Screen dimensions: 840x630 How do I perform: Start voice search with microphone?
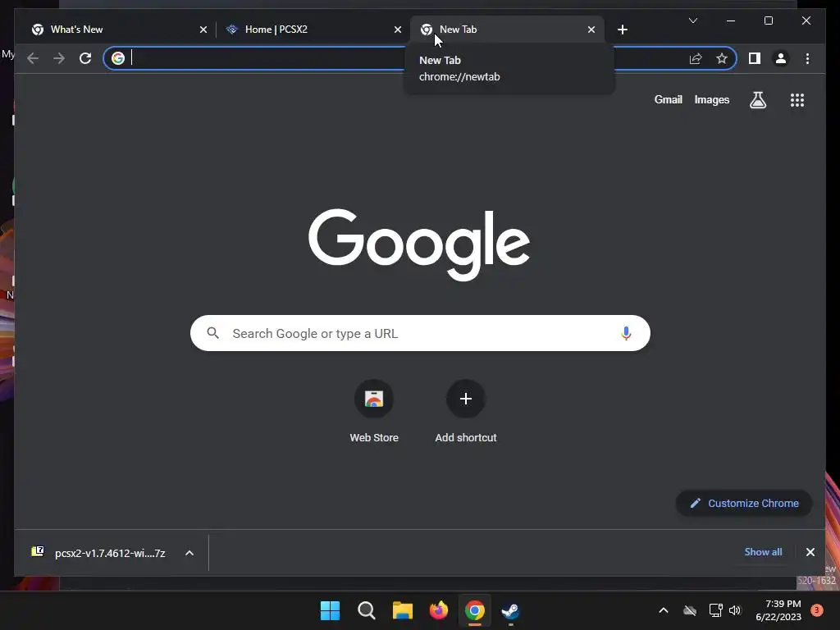tap(626, 333)
